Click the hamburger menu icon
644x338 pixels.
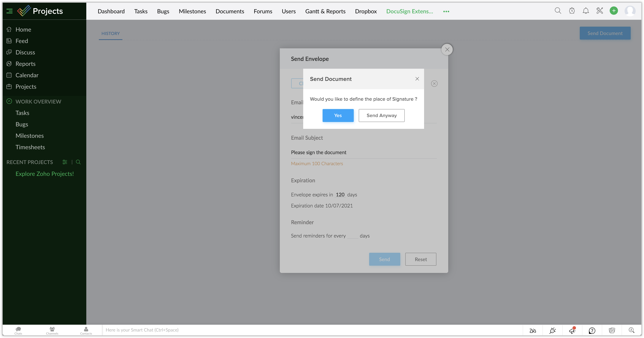click(10, 11)
